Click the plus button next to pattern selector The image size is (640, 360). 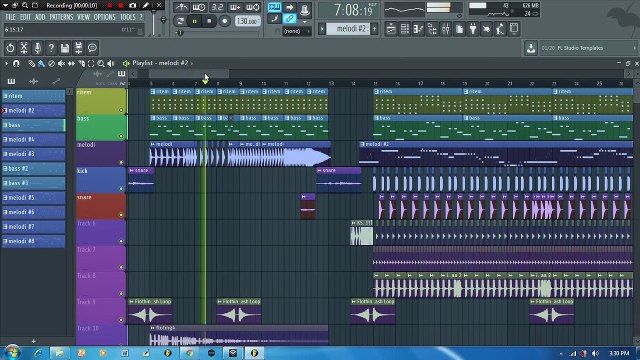coord(374,29)
